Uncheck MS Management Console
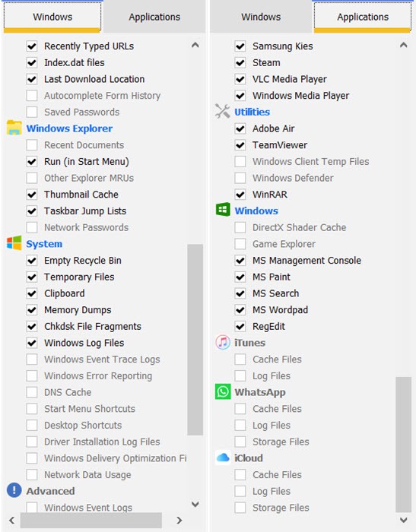This screenshot has height=532, width=416. pyautogui.click(x=240, y=260)
